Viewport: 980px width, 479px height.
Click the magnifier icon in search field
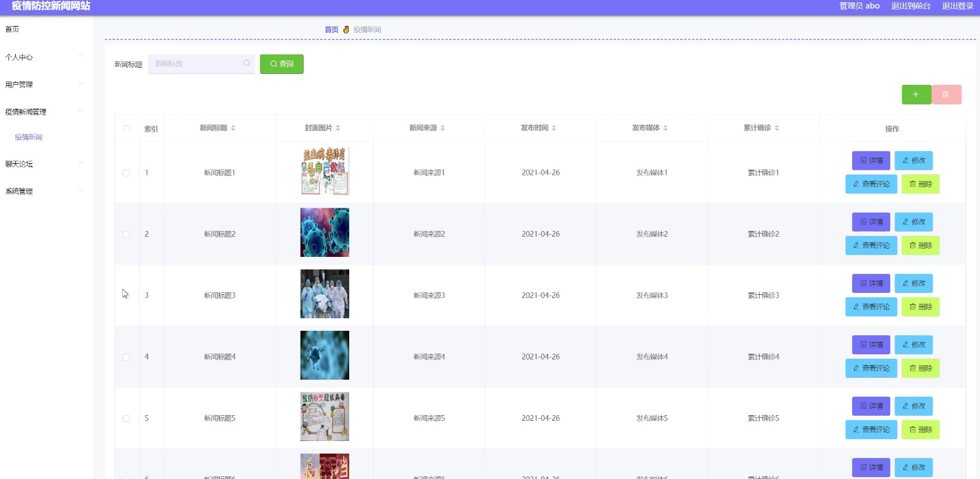click(247, 63)
